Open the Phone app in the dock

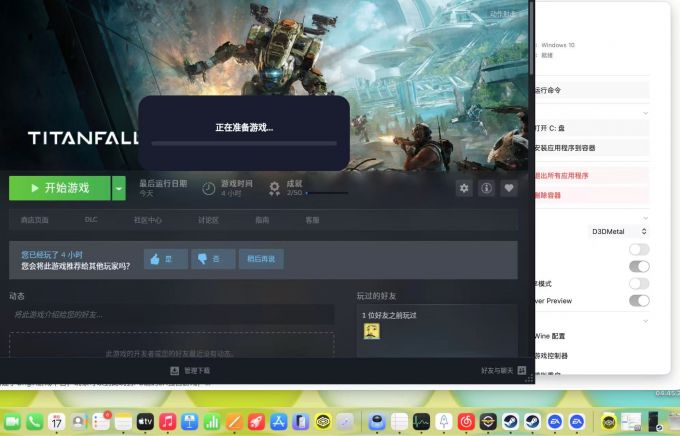coord(35,422)
